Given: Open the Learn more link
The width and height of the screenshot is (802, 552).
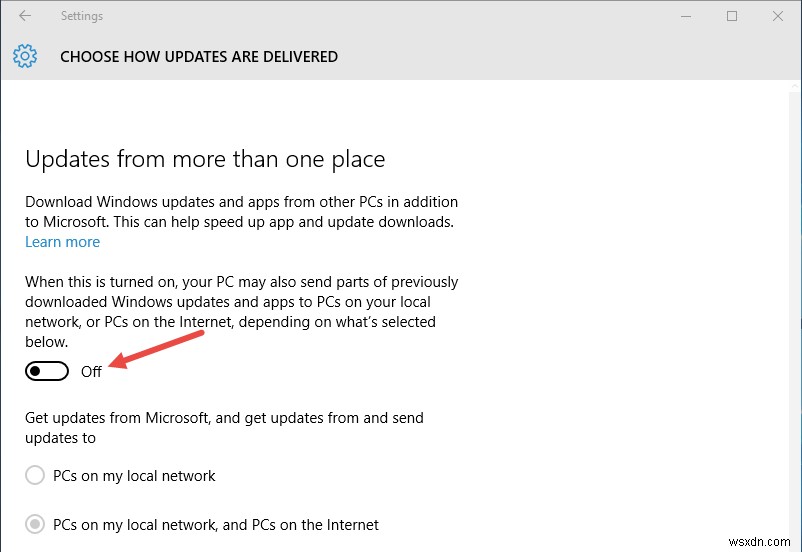Looking at the screenshot, I should [x=62, y=242].
